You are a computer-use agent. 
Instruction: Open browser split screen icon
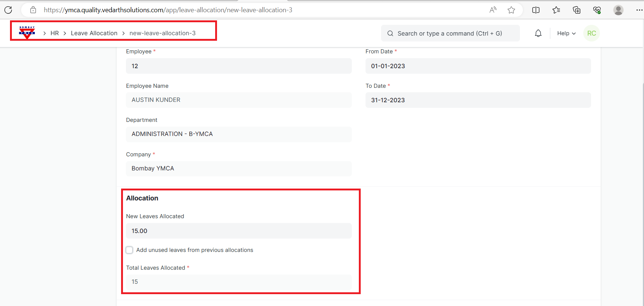(x=536, y=10)
